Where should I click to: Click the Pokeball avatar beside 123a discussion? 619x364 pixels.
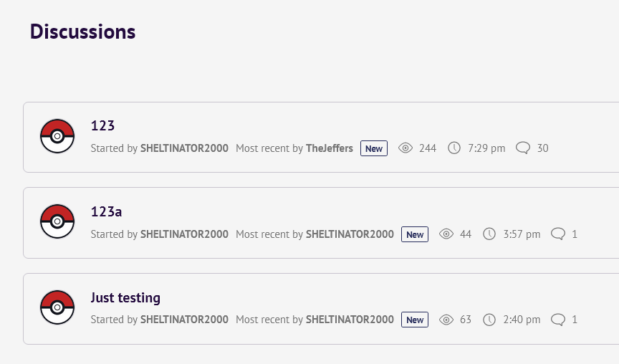tap(57, 221)
